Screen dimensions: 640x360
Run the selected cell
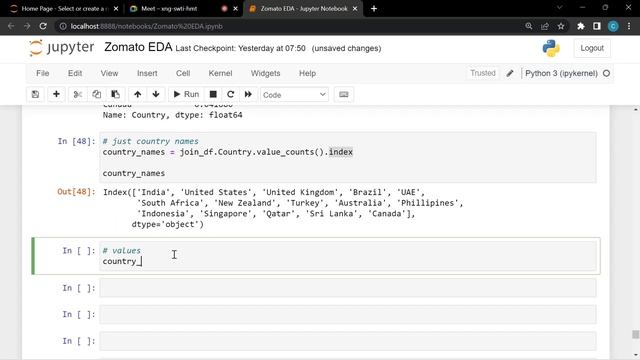coord(186,94)
